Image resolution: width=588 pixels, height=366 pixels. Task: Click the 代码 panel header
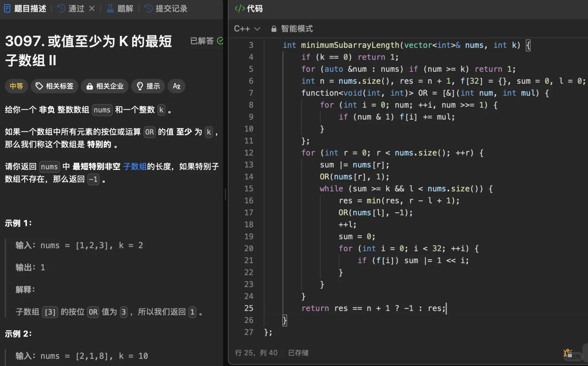pyautogui.click(x=249, y=8)
